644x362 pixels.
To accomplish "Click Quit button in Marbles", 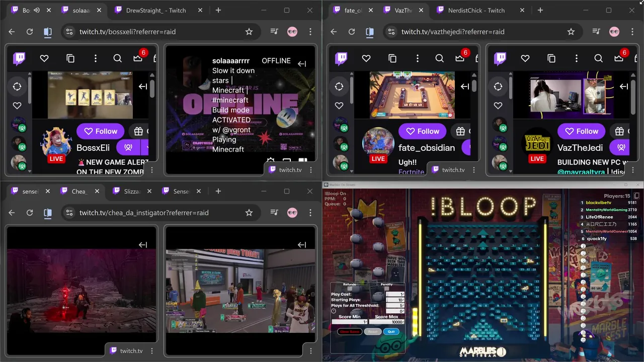I will [391, 331].
